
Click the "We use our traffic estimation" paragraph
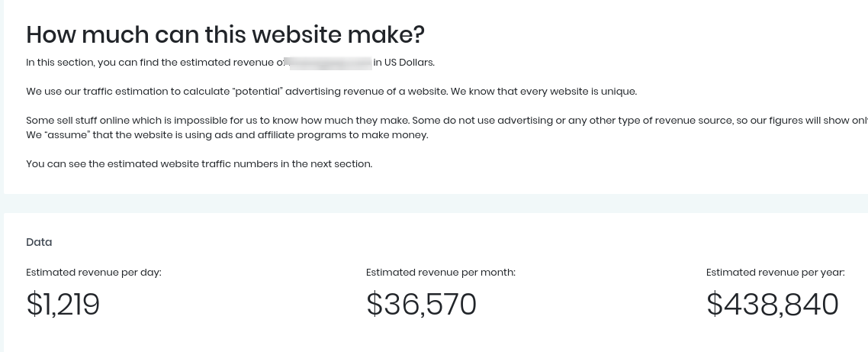(332, 92)
